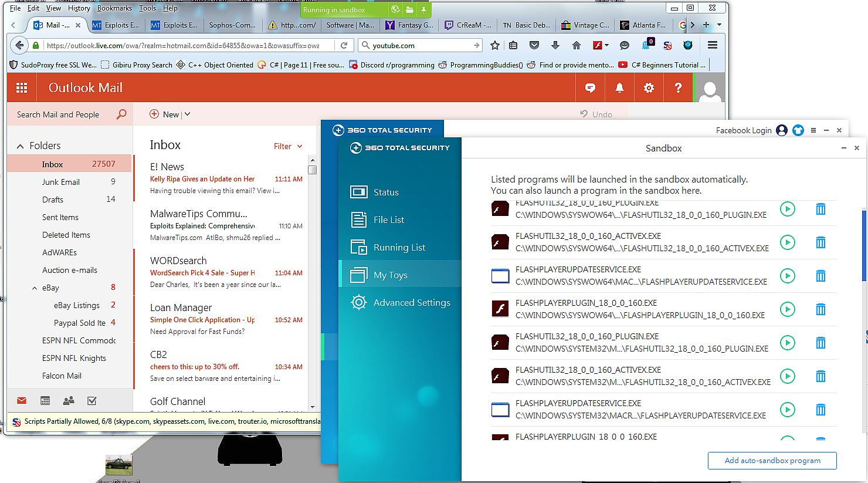
Task: Delete FLASHPLAYERPLUGIN_18_0_0_160 SYSWOW64 entry
Action: 820,309
